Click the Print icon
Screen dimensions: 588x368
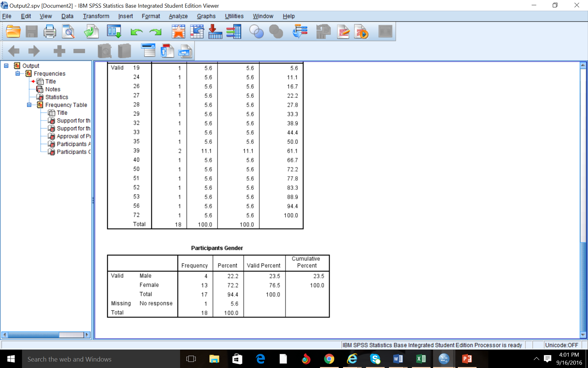pyautogui.click(x=50, y=31)
